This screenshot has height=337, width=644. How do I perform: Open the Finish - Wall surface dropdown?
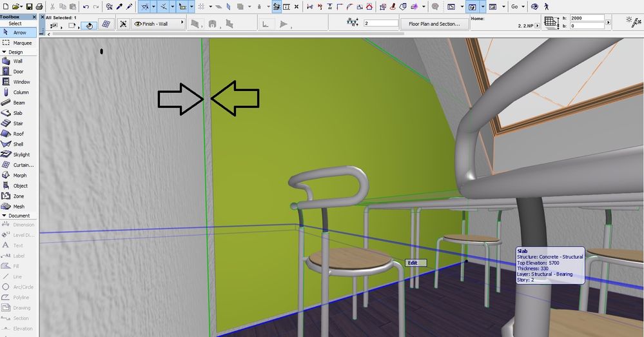158,24
